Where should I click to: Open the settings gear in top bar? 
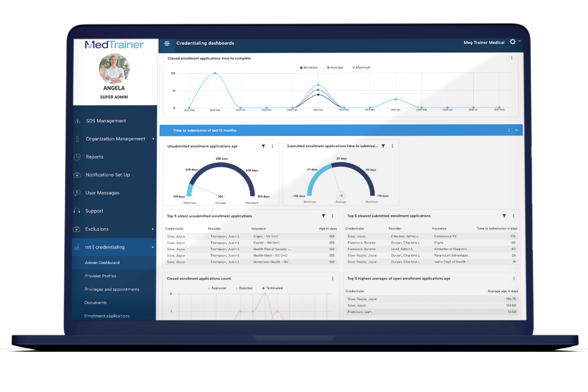point(513,42)
